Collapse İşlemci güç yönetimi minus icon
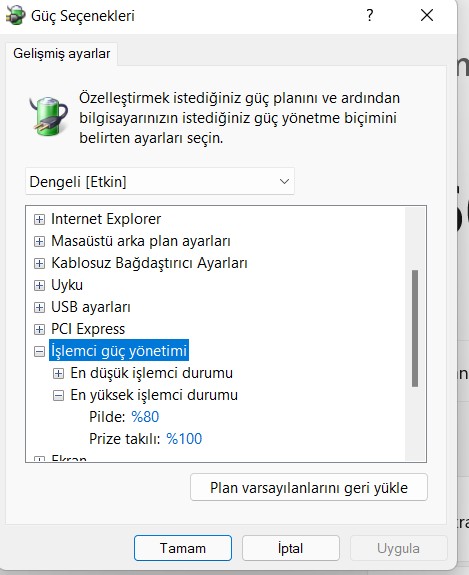 coord(39,351)
